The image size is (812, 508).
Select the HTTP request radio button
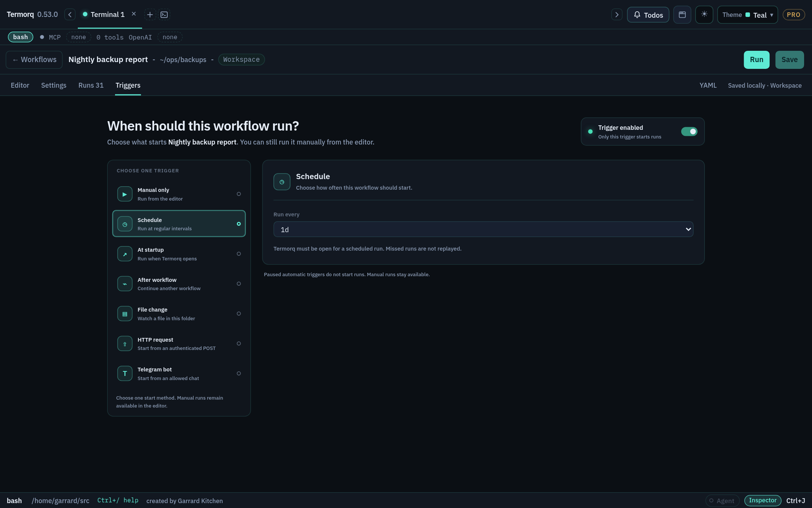[239, 344]
